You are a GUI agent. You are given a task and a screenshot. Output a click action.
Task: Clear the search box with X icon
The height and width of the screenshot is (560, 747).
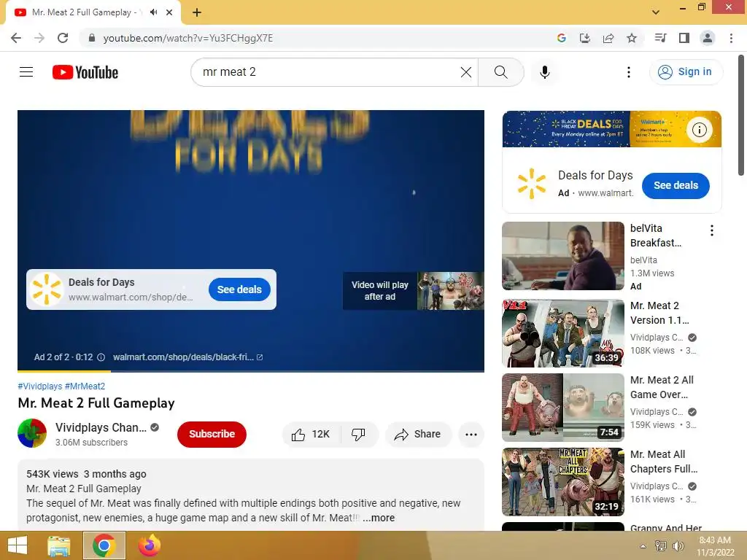pos(466,72)
